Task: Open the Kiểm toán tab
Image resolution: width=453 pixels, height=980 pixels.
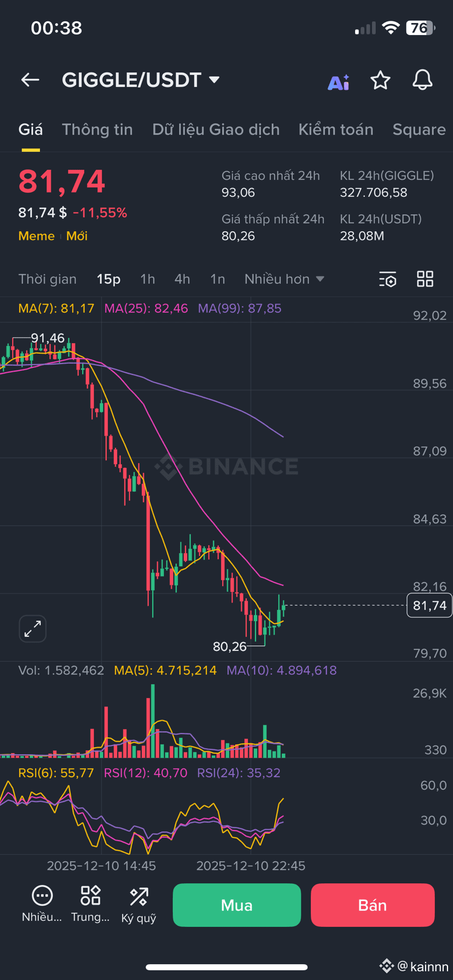Action: pyautogui.click(x=336, y=130)
